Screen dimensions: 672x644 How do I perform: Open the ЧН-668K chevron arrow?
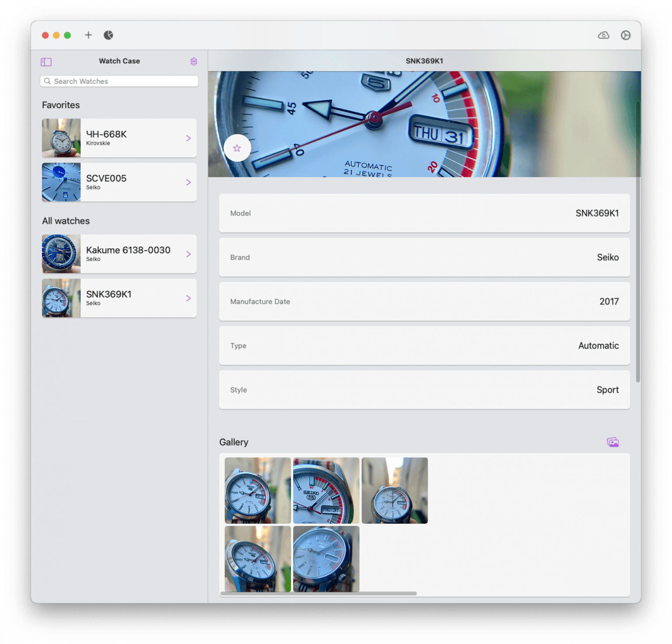[188, 138]
